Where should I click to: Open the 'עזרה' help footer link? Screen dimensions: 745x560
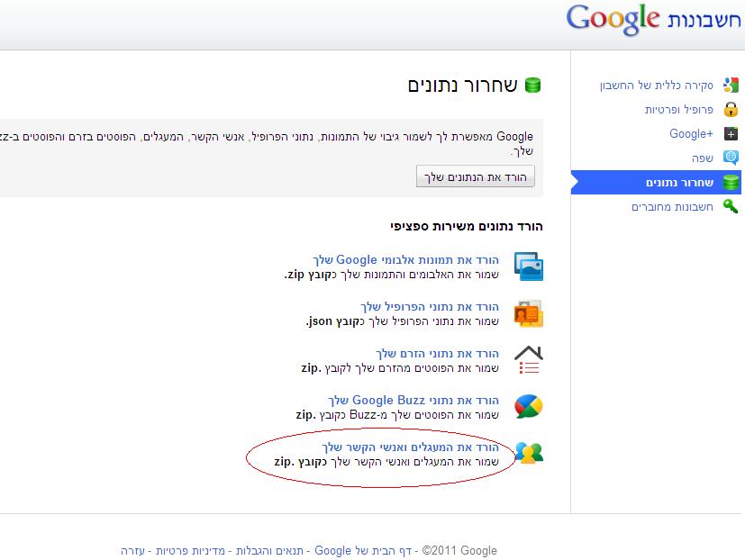[132, 550]
